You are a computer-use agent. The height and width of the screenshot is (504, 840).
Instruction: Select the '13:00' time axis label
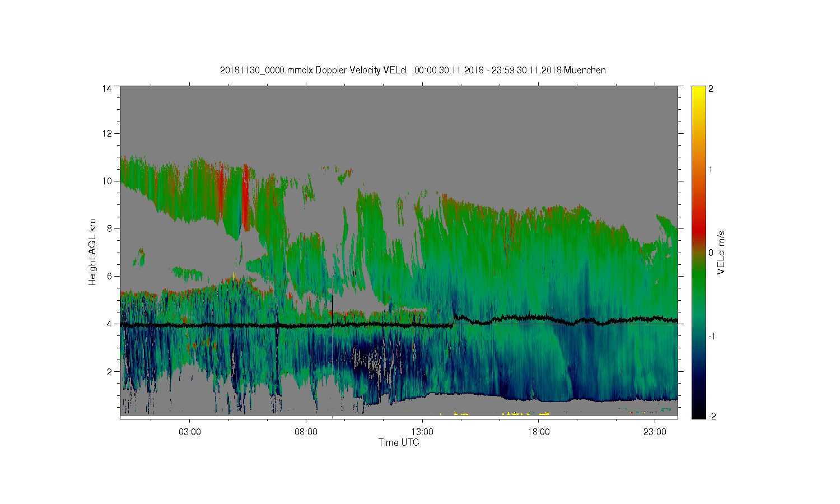click(x=422, y=432)
